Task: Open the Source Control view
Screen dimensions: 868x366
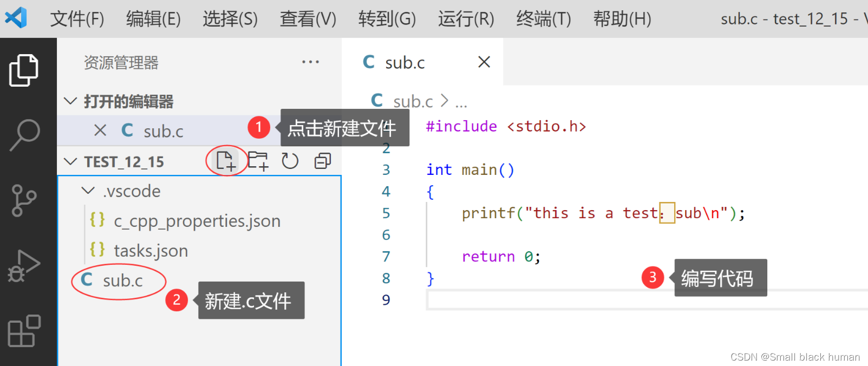Action: (x=24, y=200)
